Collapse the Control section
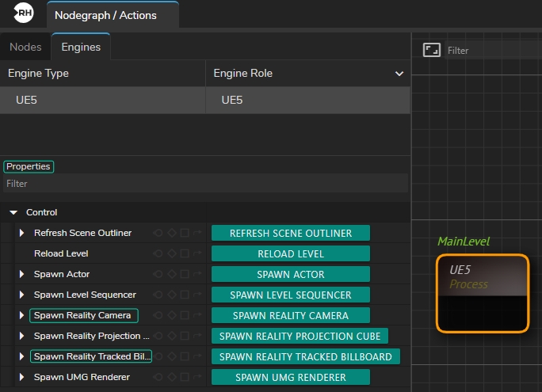This screenshot has width=542, height=392. 13,212
